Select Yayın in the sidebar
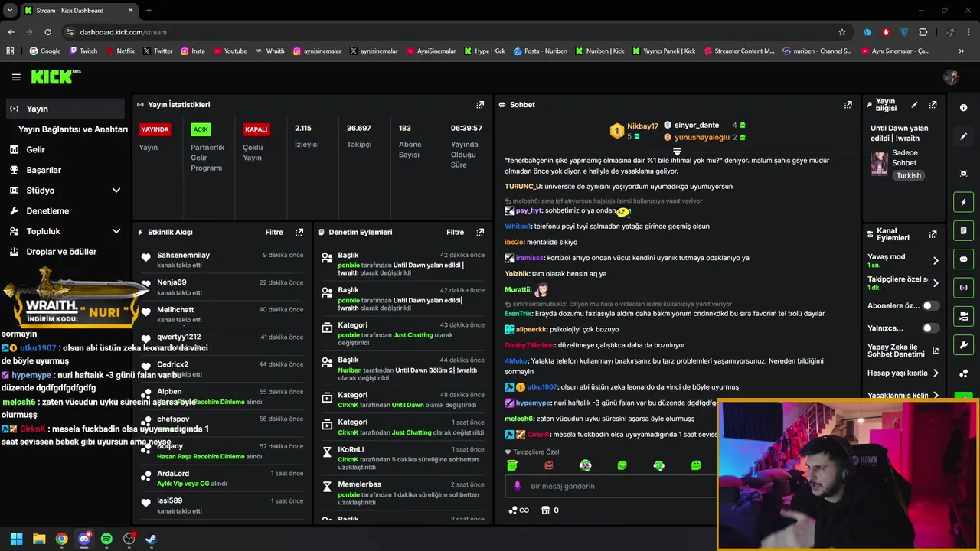 tap(65, 109)
